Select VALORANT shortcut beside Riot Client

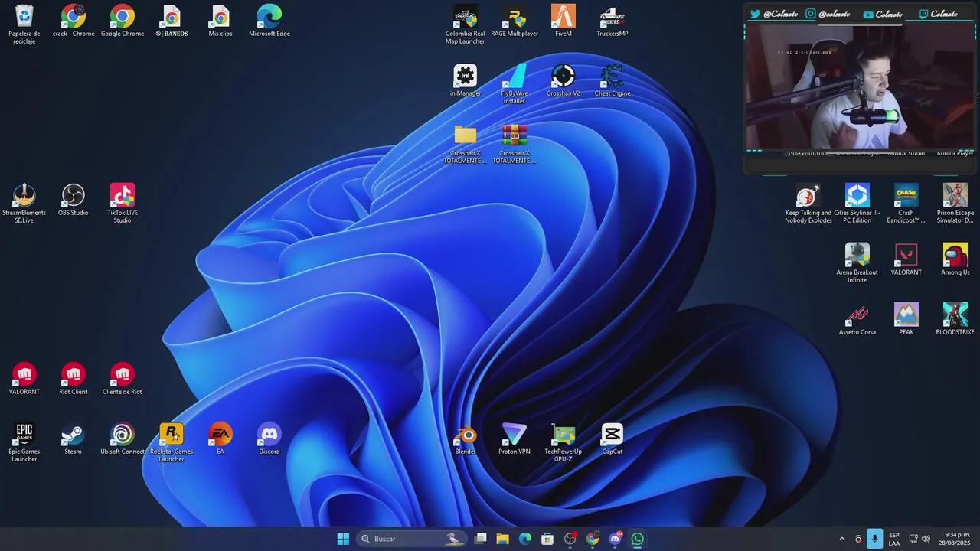tap(24, 379)
